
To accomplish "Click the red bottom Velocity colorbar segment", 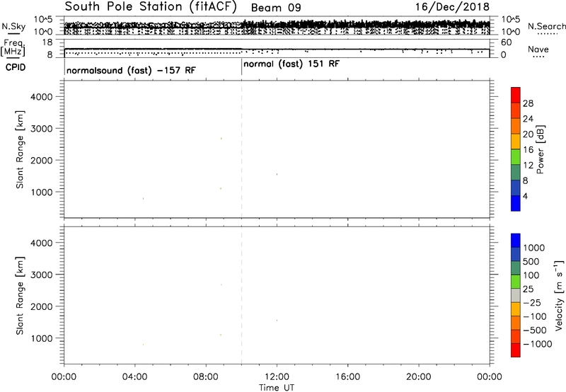I will 516,350.
